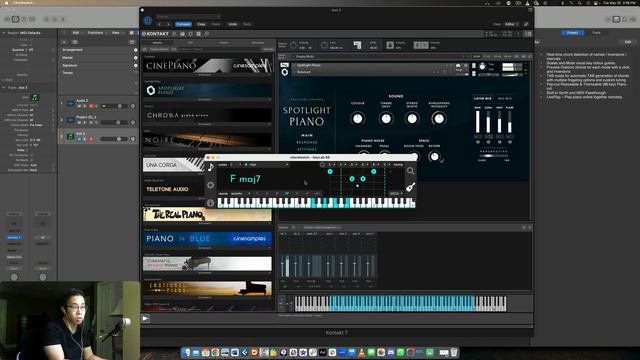Click Copy in the plugin header
640x360 pixels.
[201, 24]
